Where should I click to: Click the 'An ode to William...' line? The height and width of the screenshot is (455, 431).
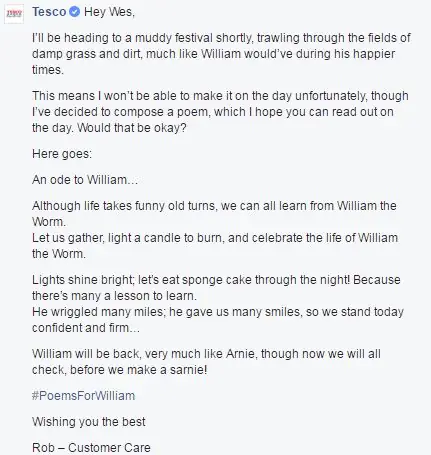(x=85, y=180)
